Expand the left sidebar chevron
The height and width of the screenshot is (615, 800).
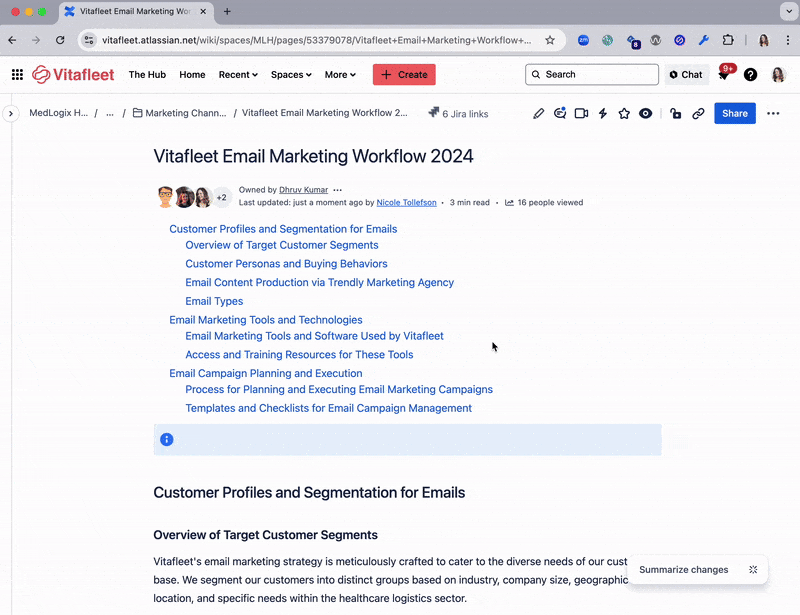(x=11, y=113)
